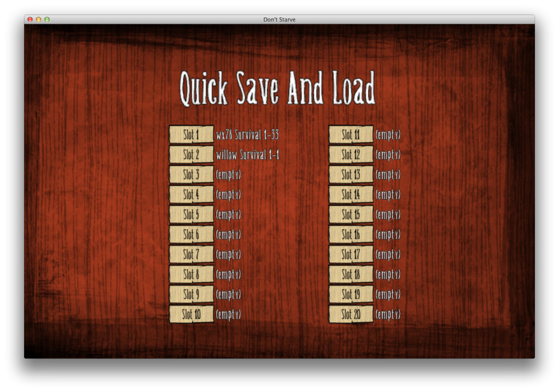Viewport: 559px width, 392px height.
Task: Select the Slot 15 button
Action: 351,214
